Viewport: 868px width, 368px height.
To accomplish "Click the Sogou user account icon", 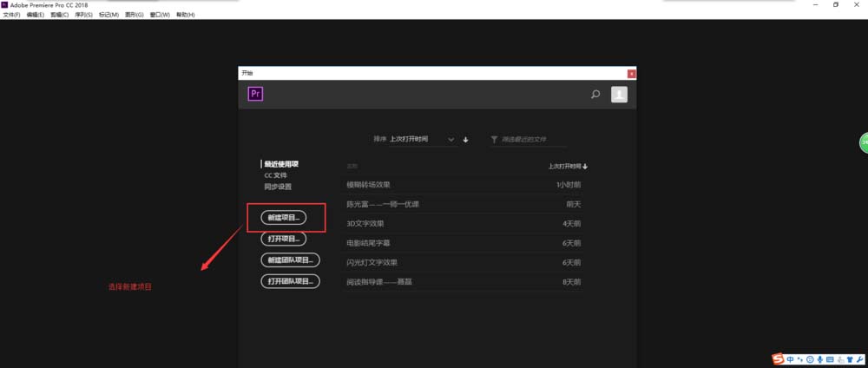I will click(840, 359).
